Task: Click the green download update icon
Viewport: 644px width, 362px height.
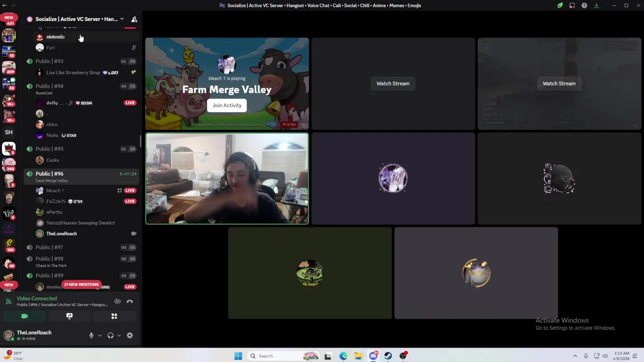Action: (596, 6)
